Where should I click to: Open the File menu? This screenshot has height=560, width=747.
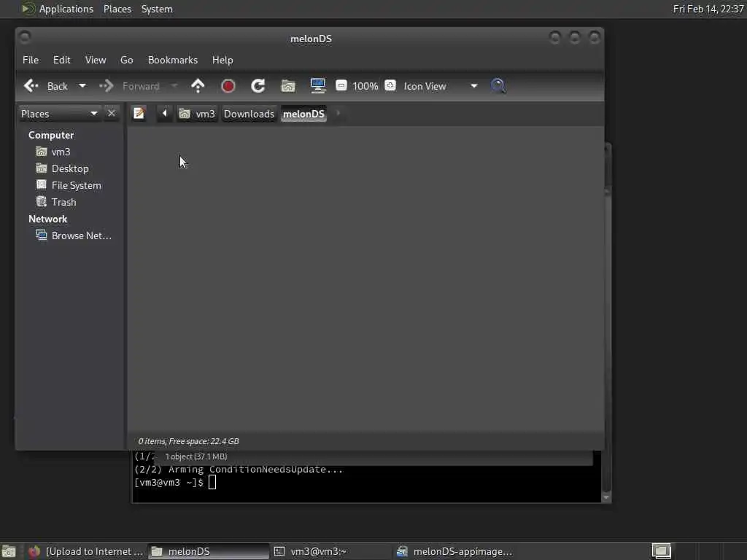[x=31, y=60]
